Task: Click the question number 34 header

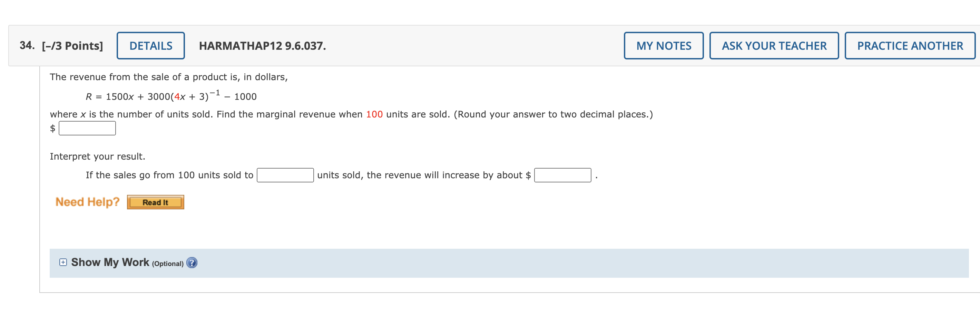Action: coord(26,45)
